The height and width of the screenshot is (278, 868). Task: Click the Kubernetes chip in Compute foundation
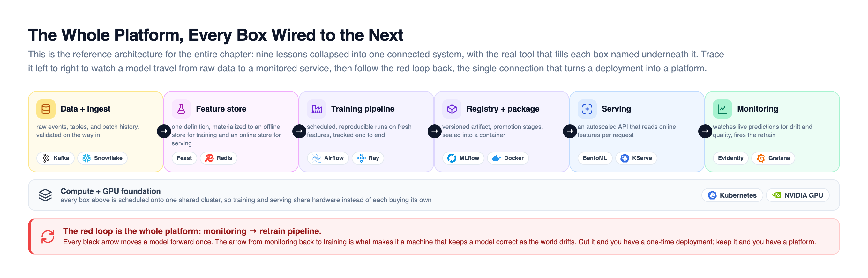732,195
